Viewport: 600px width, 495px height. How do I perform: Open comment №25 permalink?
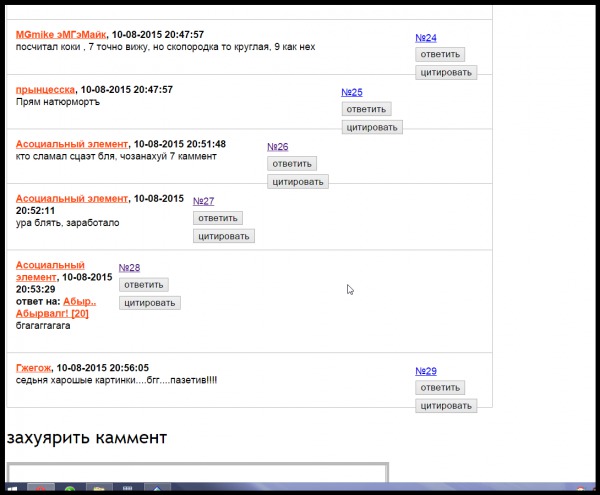pyautogui.click(x=352, y=92)
